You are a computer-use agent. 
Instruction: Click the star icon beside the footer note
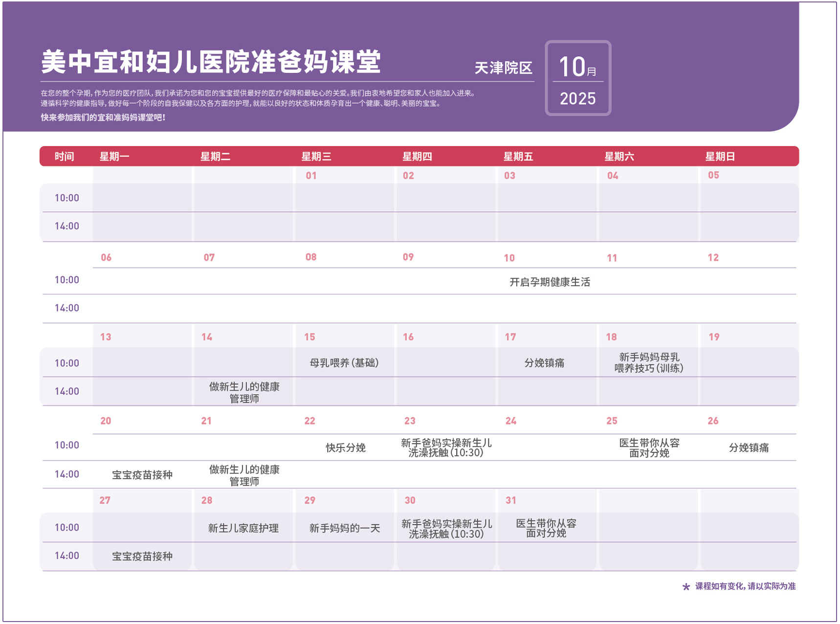click(685, 587)
